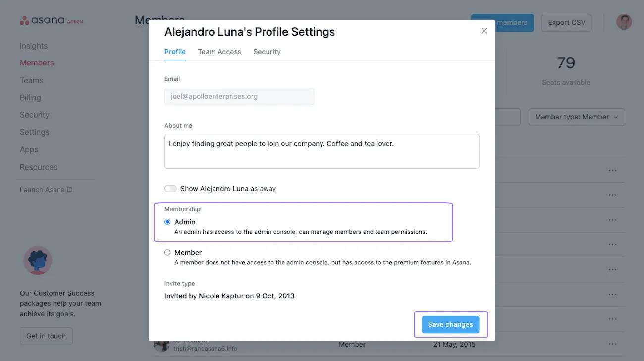Select the Admin membership radio button
Viewport: 644px width, 361px height.
(x=167, y=221)
